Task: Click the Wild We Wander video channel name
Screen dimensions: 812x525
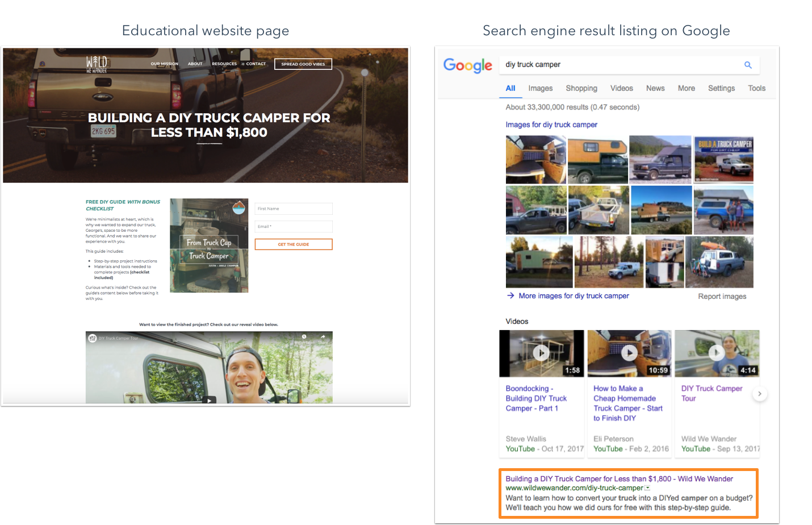Action: click(x=709, y=439)
